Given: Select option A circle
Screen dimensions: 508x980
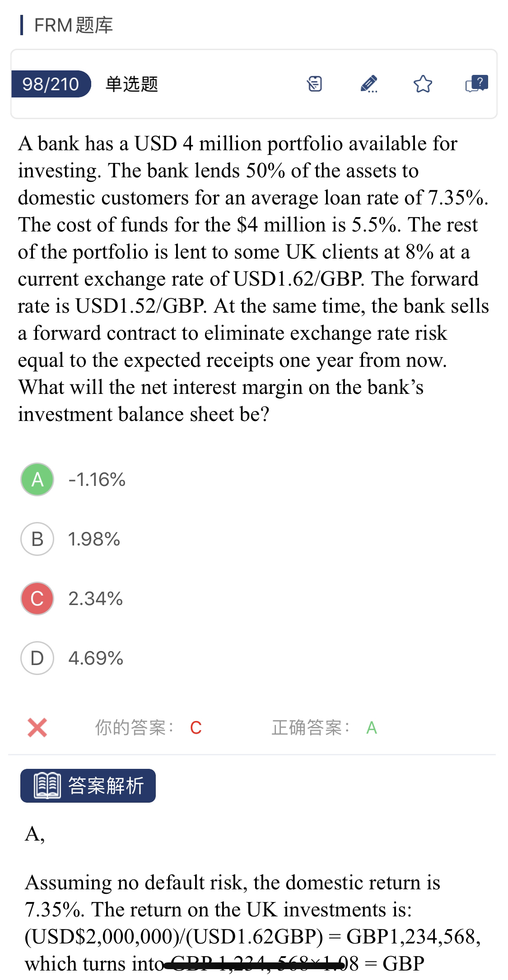Looking at the screenshot, I should (x=37, y=479).
